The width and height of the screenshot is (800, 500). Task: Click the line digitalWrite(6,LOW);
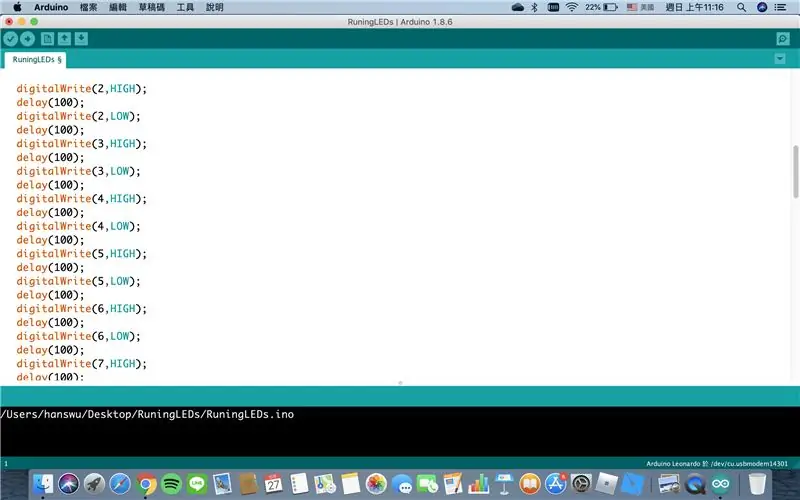click(78, 337)
